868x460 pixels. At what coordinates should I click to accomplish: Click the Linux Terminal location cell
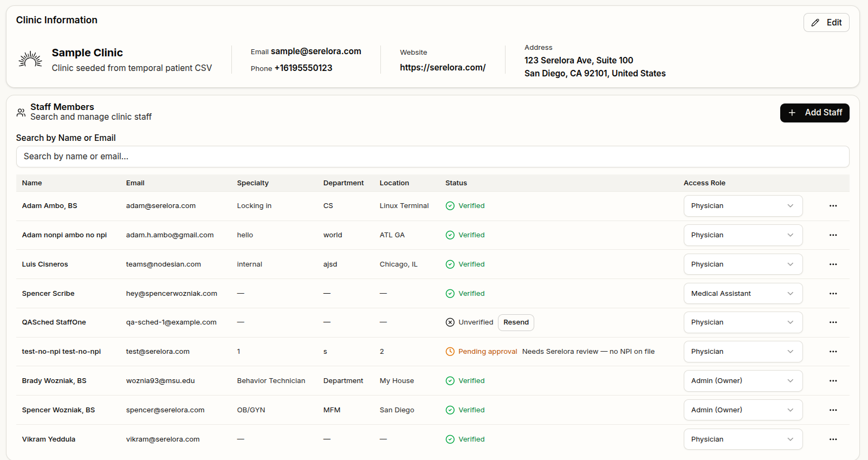point(404,206)
